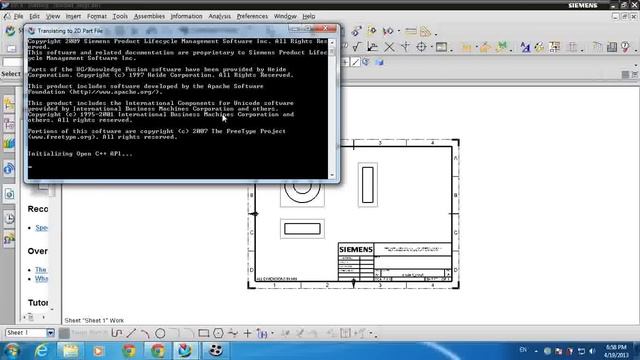Screen dimensions: 640x360
Task: Select the Point plus sketch tool
Action: (247, 333)
